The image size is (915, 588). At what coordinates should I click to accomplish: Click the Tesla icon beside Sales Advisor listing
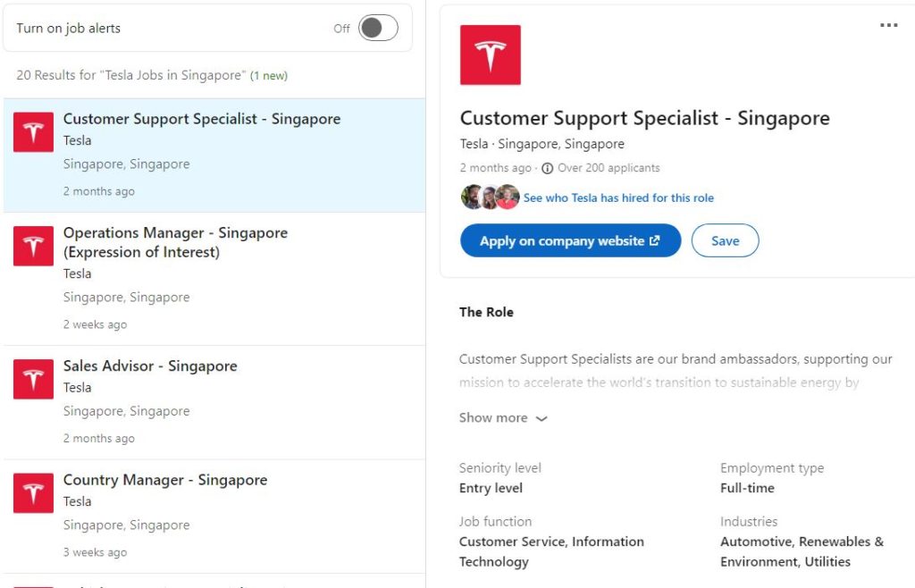[33, 379]
